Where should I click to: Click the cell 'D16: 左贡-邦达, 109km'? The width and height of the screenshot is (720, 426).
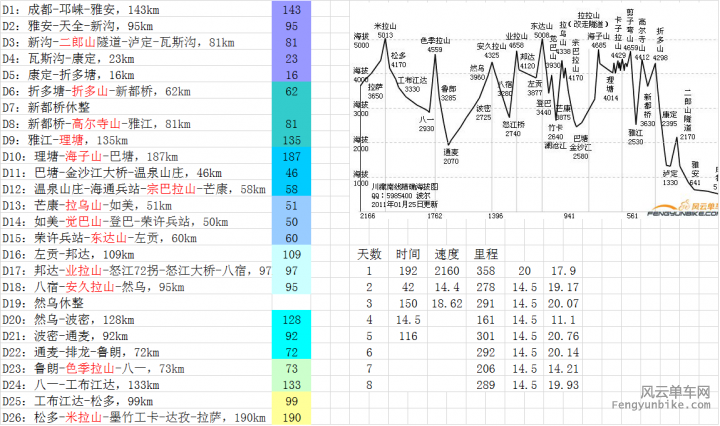pyautogui.click(x=136, y=253)
